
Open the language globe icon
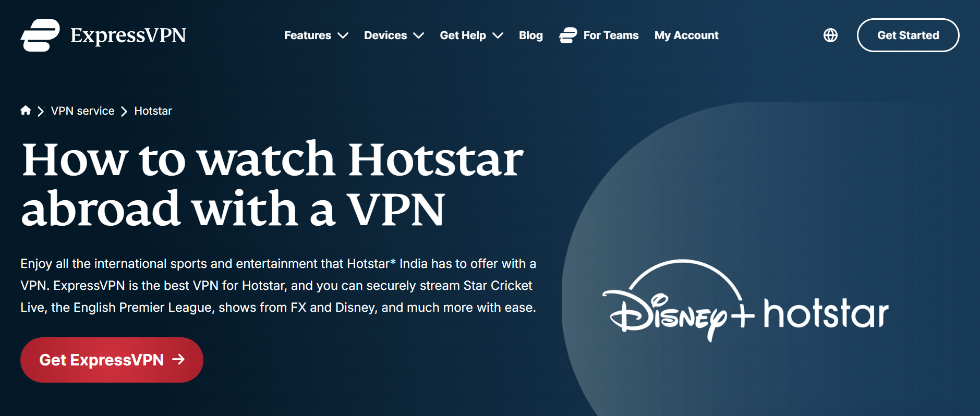click(x=830, y=35)
